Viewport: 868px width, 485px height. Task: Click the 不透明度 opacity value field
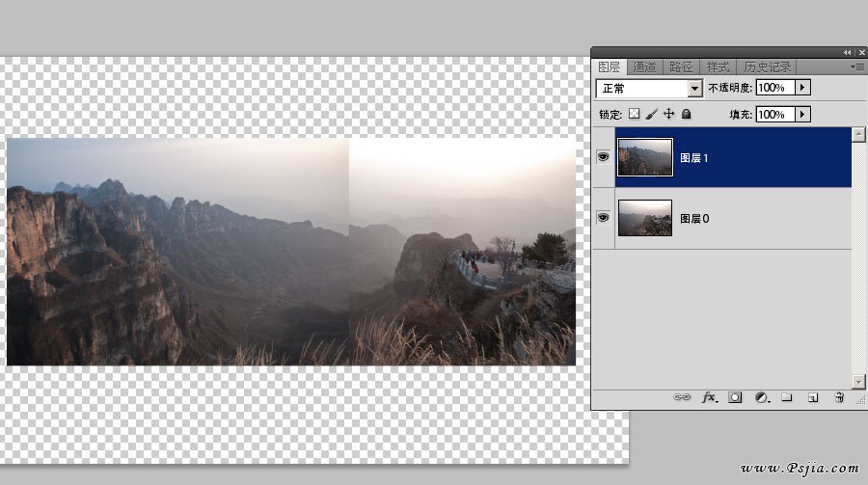click(x=775, y=88)
